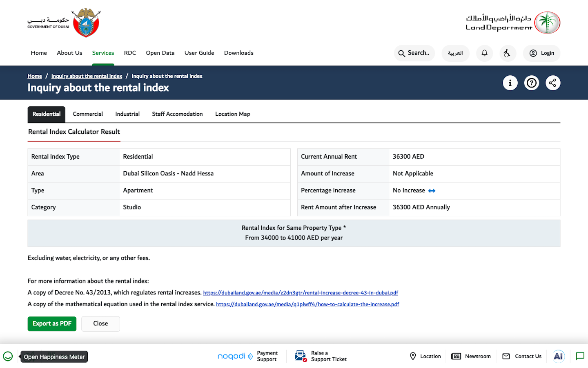
Task: Share the rental index page via share icon
Action: point(552,83)
